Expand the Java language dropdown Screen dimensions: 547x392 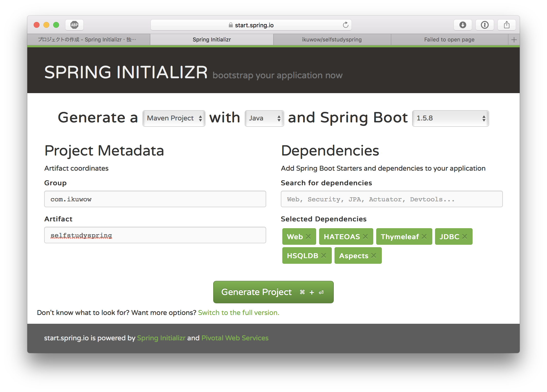pos(264,118)
